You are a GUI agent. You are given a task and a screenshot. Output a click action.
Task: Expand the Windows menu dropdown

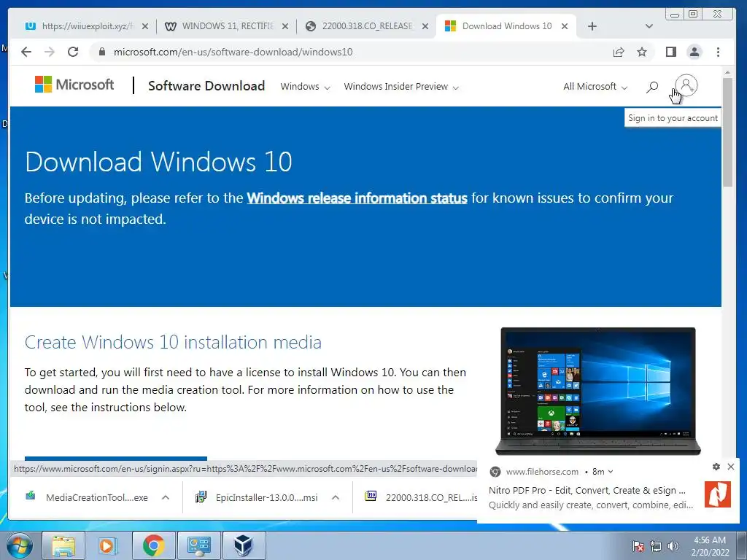(305, 87)
